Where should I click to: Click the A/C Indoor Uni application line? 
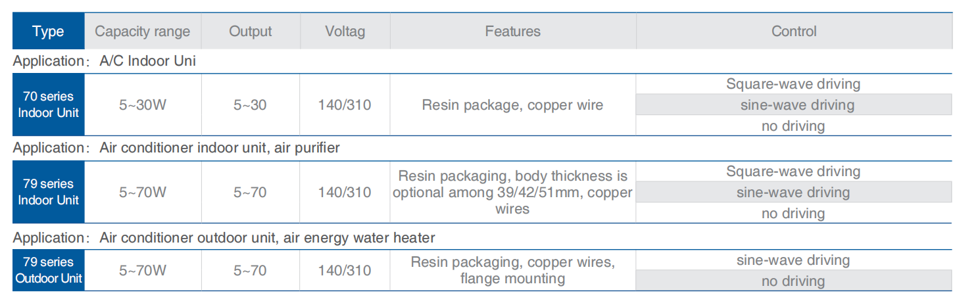(105, 62)
